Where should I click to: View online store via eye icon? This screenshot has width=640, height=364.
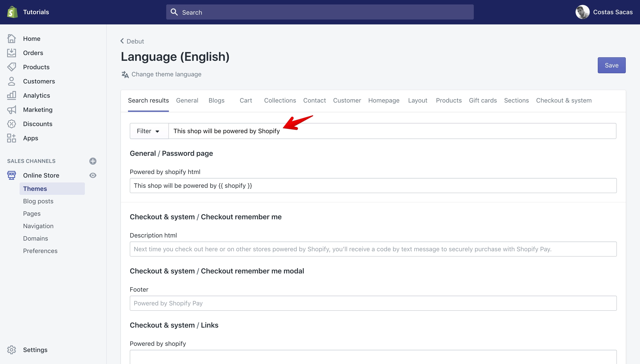[93, 175]
